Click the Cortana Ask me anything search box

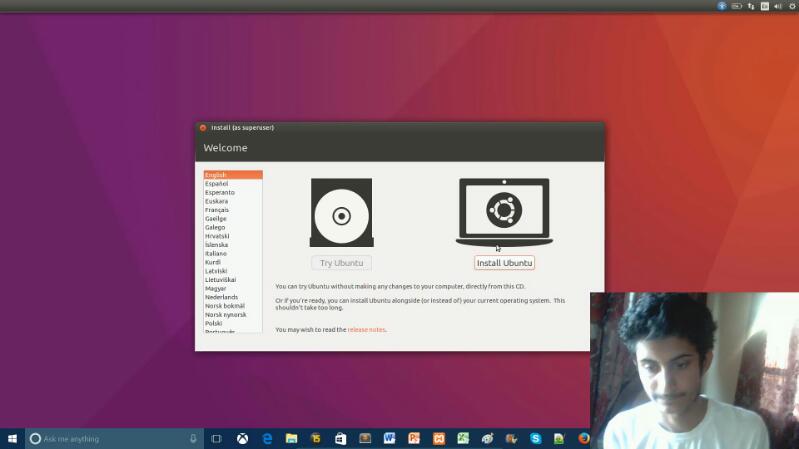114,438
